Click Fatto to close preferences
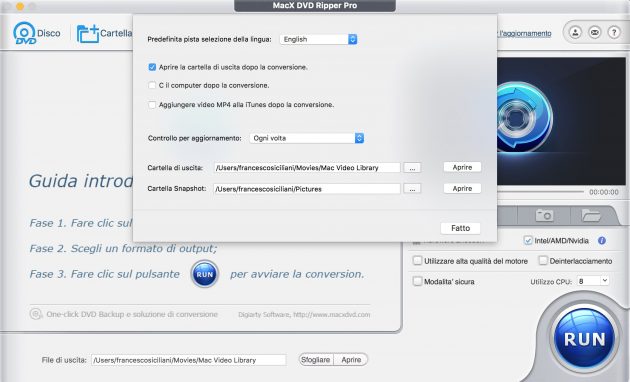630x382 pixels. pyautogui.click(x=460, y=228)
